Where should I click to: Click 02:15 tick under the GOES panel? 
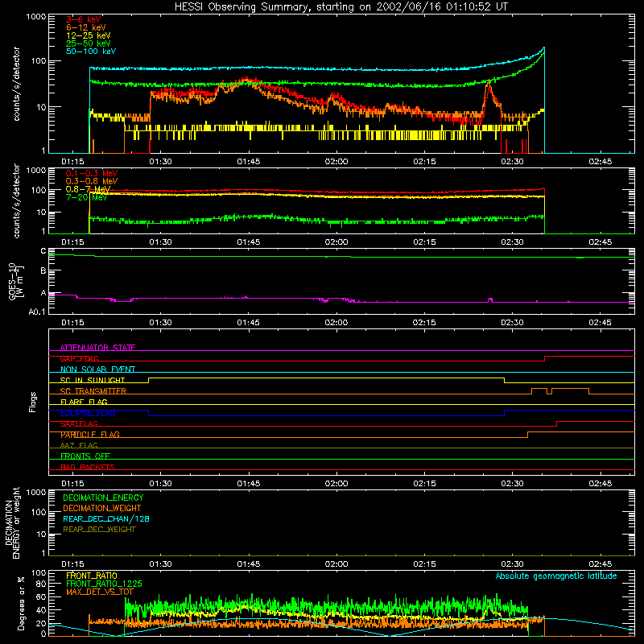pyautogui.click(x=424, y=323)
